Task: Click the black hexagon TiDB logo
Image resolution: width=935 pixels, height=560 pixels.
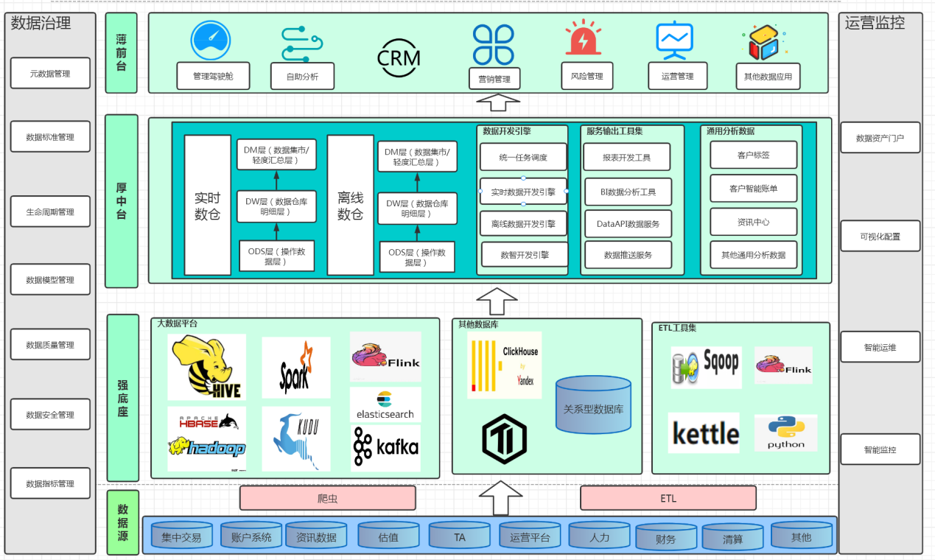Action: point(505,438)
